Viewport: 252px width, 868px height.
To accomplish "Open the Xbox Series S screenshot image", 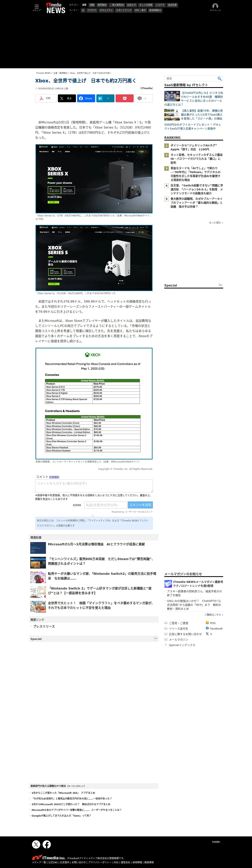I will [94, 258].
